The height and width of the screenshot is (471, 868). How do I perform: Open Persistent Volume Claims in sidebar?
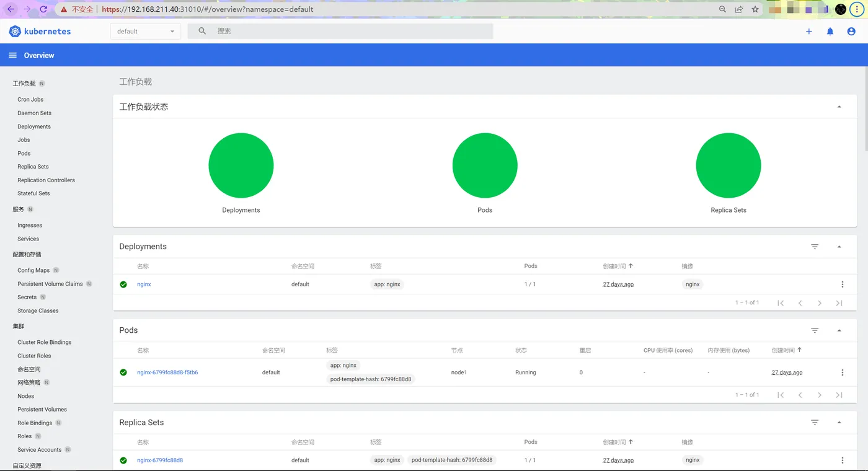tap(50, 284)
